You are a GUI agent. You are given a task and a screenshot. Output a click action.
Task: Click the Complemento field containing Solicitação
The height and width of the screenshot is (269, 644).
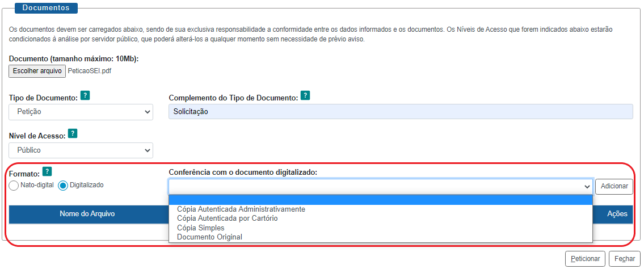(x=401, y=112)
